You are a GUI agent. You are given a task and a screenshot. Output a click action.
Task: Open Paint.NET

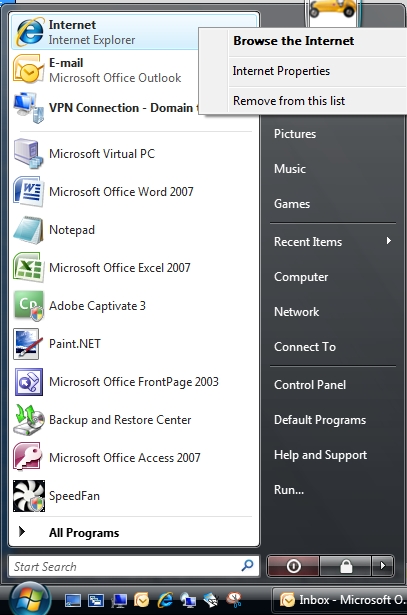[133, 344]
